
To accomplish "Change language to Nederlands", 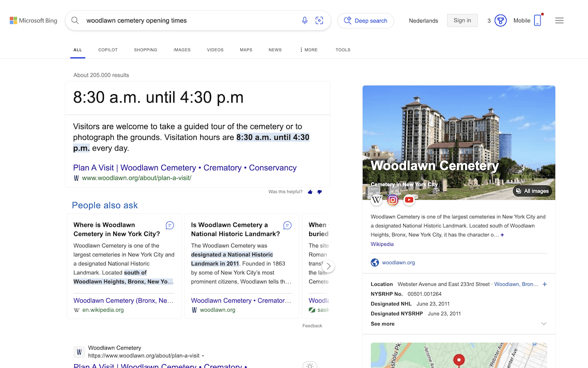I will click(423, 21).
